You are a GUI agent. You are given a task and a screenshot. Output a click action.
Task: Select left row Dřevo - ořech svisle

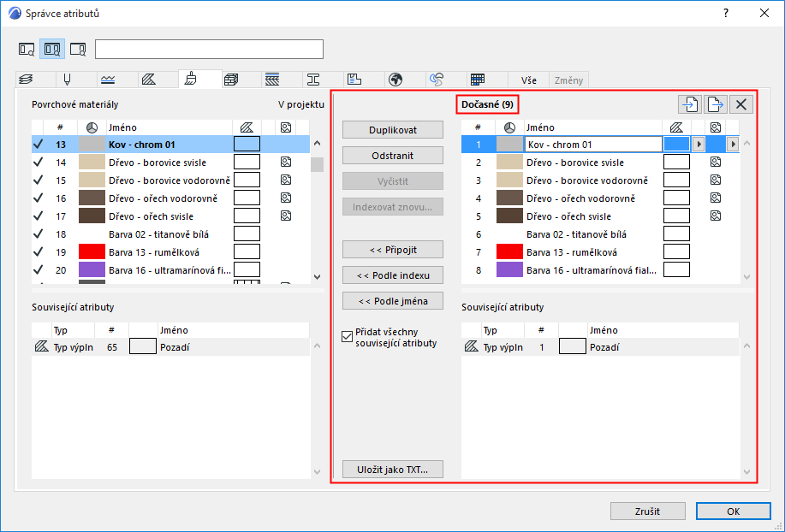170,216
